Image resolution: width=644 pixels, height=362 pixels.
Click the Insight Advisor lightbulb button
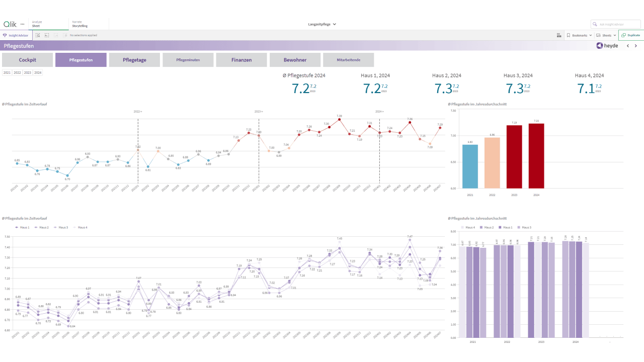pos(16,35)
